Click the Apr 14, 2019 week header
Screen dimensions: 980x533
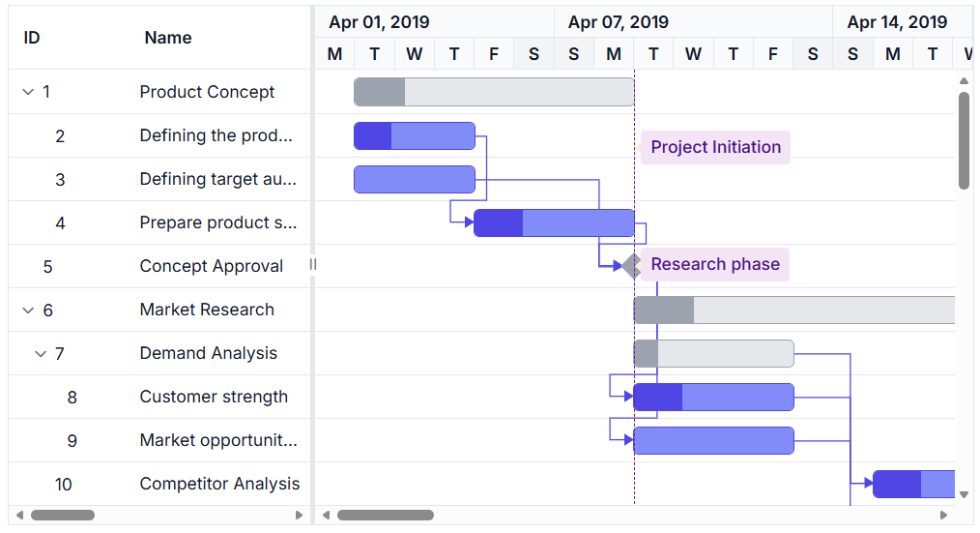(902, 22)
